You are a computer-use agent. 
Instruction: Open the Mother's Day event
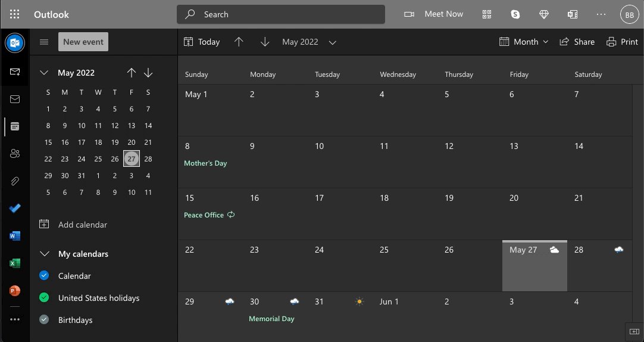(x=205, y=163)
